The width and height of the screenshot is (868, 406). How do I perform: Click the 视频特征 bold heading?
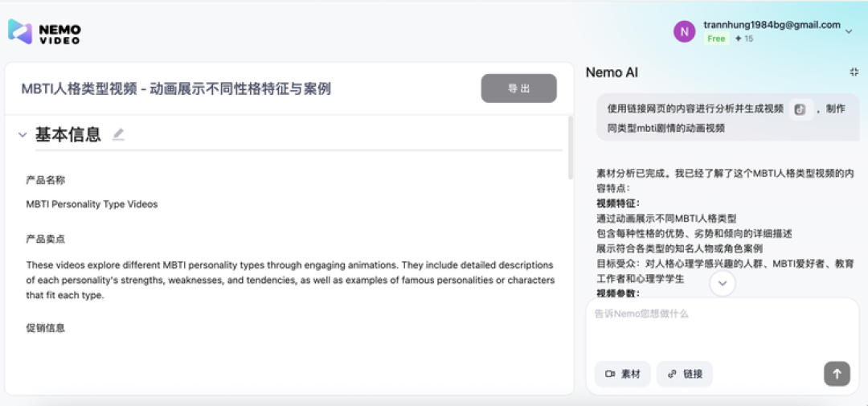tap(618, 203)
